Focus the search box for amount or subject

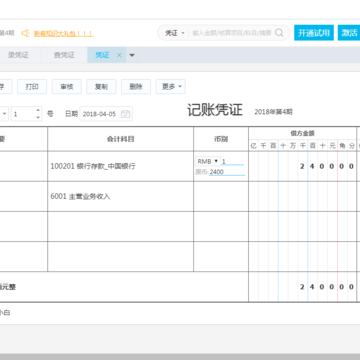[232, 33]
